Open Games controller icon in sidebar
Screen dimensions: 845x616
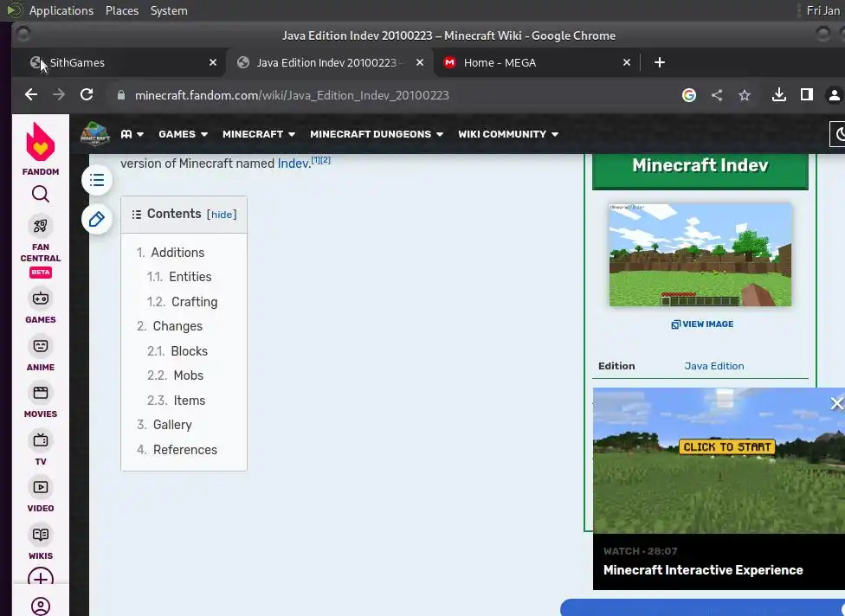[41, 298]
